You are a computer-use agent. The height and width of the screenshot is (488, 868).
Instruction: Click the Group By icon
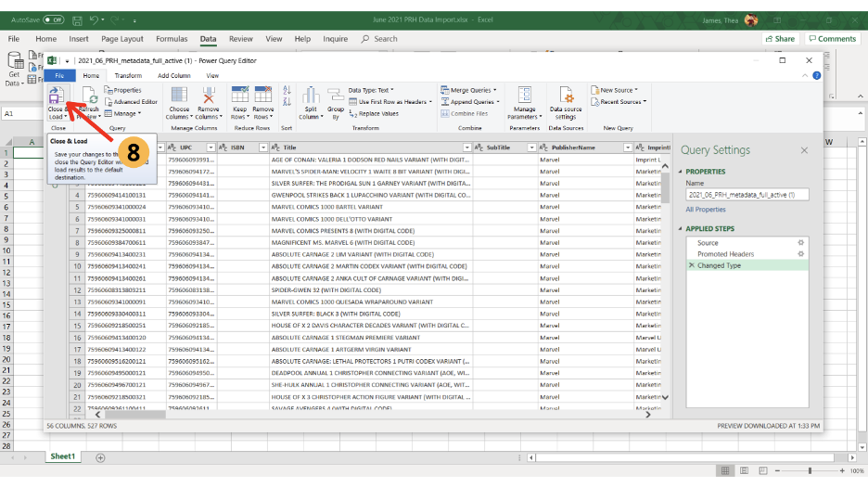click(x=336, y=96)
